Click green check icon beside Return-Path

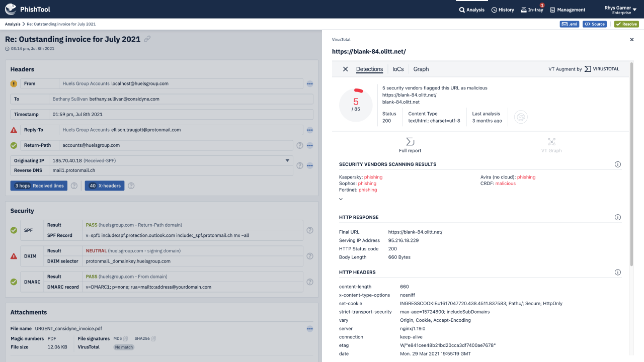(14, 145)
